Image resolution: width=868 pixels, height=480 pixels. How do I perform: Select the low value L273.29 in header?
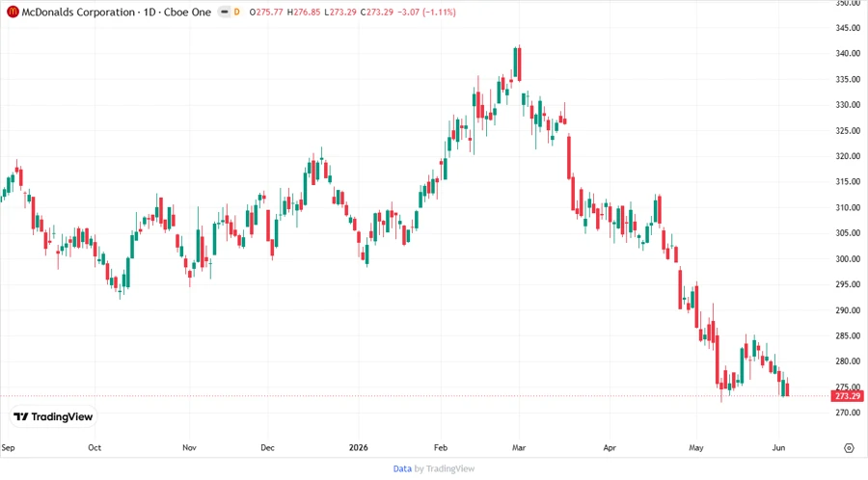click(x=340, y=13)
